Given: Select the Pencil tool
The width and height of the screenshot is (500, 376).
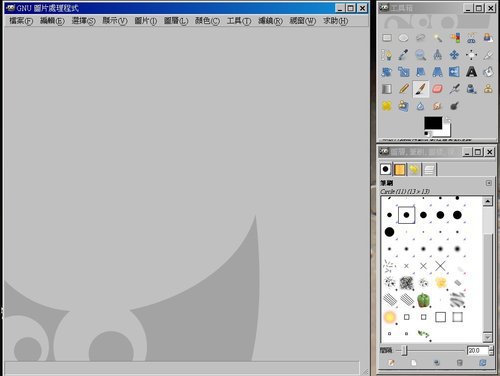Looking at the screenshot, I should (403, 89).
